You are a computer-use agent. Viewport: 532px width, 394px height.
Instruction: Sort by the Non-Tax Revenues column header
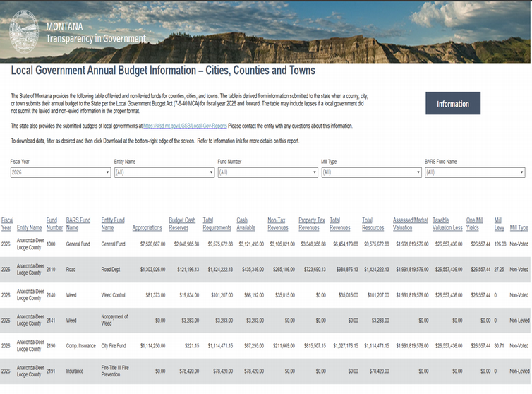click(x=277, y=224)
